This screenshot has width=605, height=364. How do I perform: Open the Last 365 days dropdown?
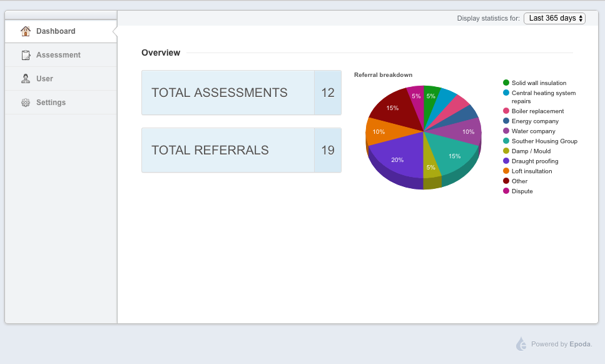[x=554, y=18]
